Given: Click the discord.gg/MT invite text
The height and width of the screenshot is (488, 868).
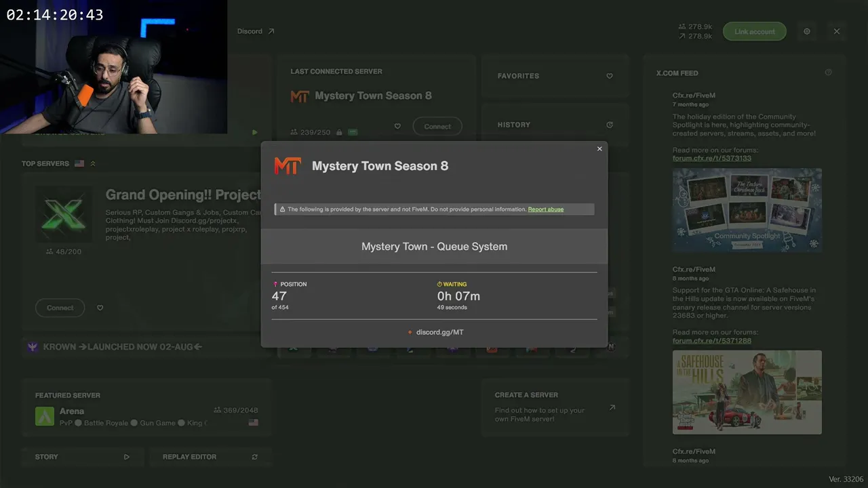Looking at the screenshot, I should tap(440, 332).
